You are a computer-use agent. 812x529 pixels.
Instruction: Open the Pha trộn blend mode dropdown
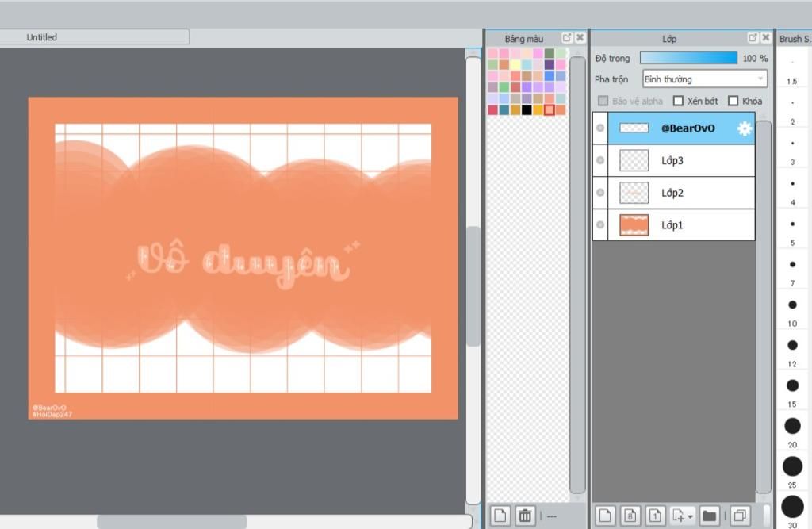(x=704, y=79)
